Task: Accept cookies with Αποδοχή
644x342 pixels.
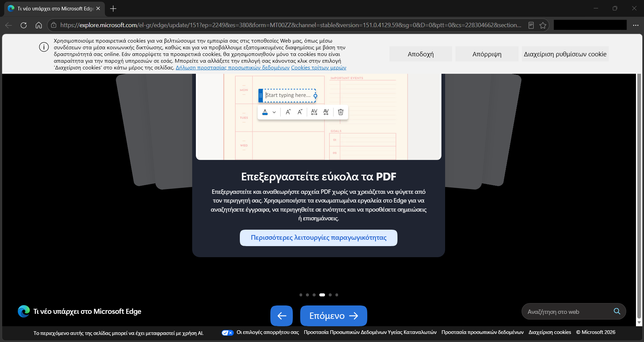Action: [421, 54]
